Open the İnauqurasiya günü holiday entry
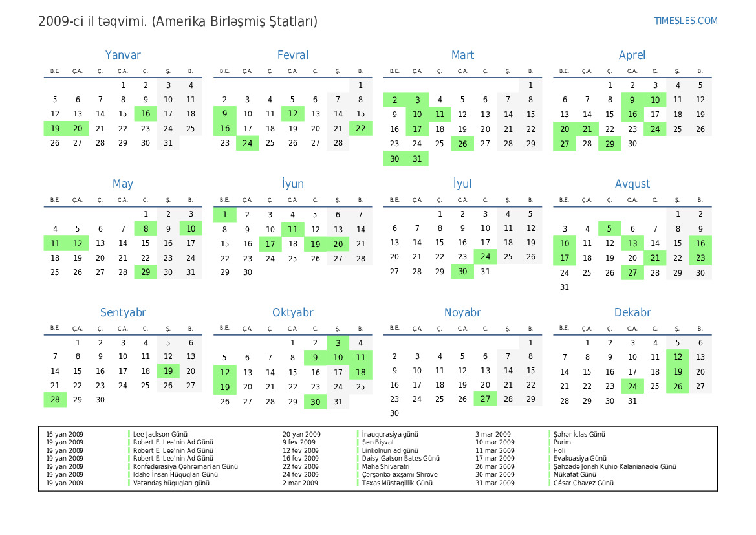 pyautogui.click(x=390, y=435)
